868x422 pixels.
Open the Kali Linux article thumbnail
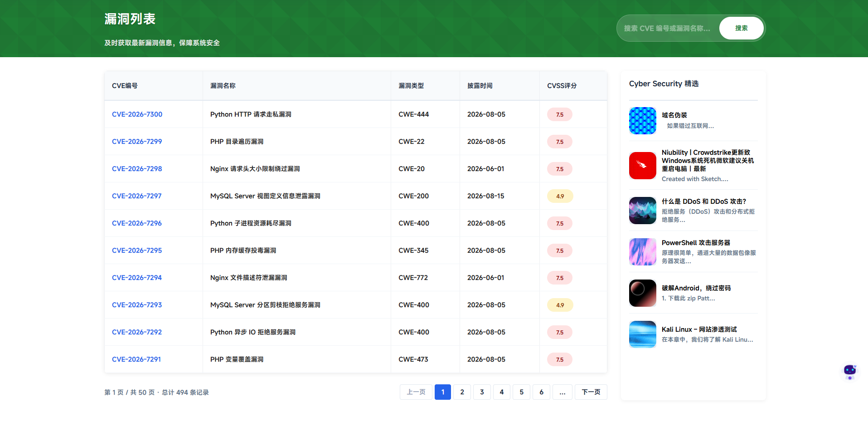tap(643, 334)
